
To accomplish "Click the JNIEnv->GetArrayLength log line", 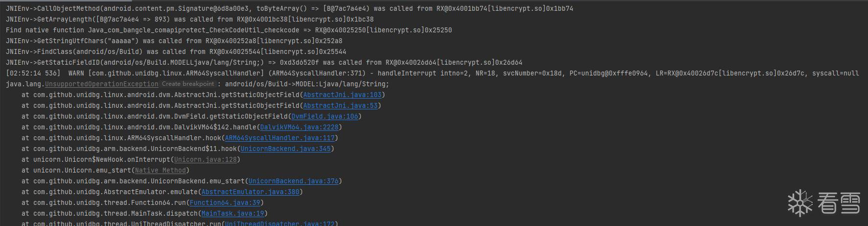I will [x=189, y=20].
